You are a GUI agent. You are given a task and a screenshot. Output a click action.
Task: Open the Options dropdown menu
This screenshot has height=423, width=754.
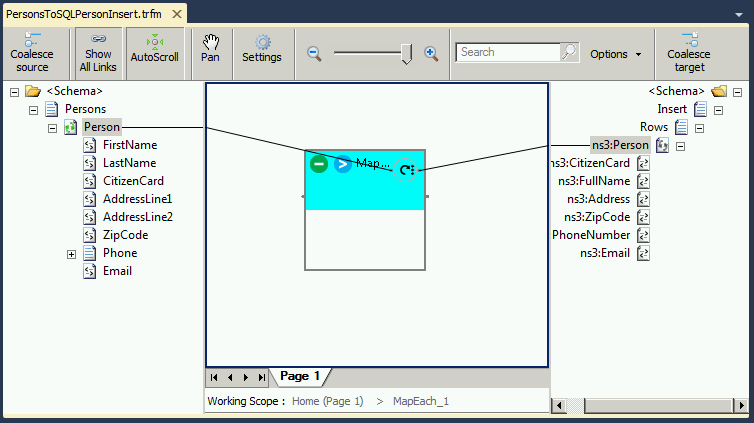pos(615,54)
